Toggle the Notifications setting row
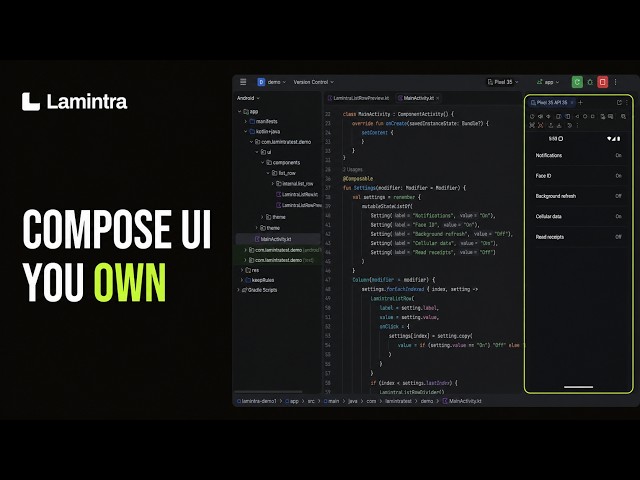 (x=578, y=156)
